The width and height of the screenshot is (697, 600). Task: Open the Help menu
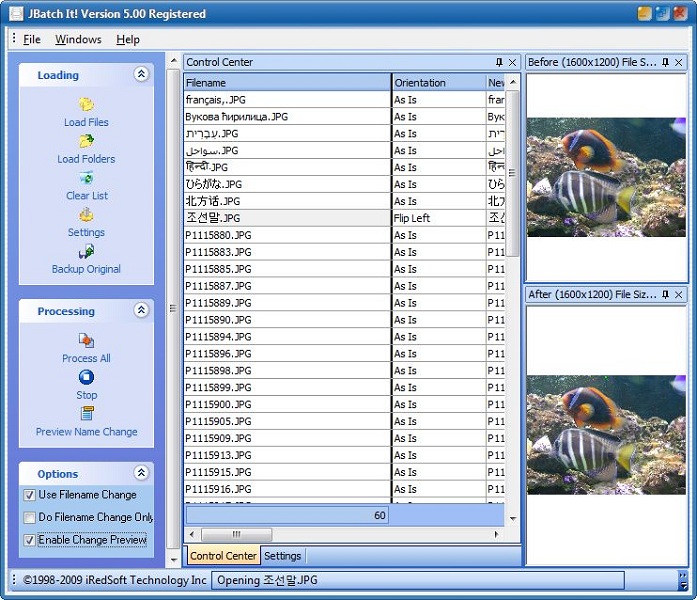128,40
